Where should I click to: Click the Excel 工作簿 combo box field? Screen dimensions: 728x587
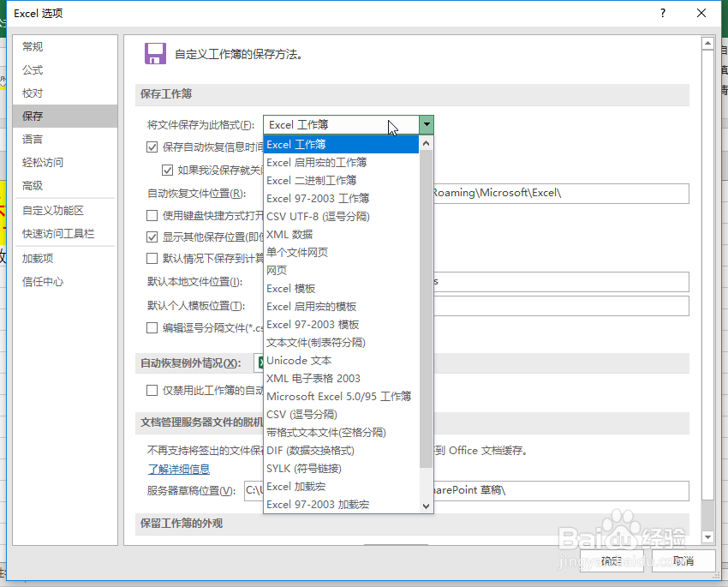341,124
